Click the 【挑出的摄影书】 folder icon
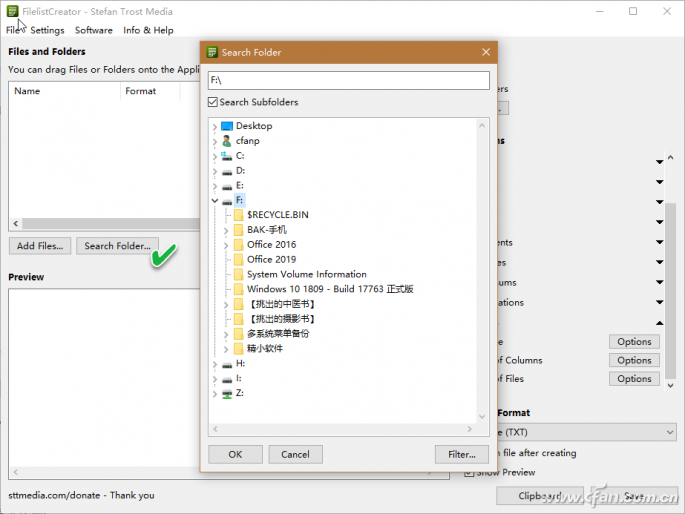This screenshot has width=685, height=514. coord(238,319)
